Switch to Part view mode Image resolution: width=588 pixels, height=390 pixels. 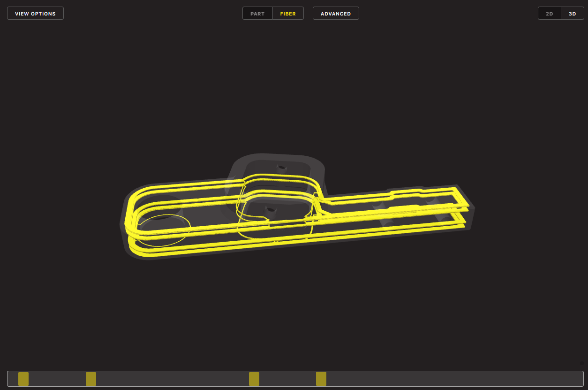[x=257, y=13]
